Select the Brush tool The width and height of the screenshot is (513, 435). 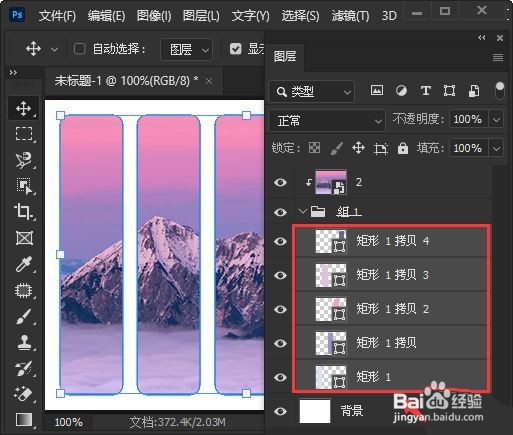click(24, 316)
